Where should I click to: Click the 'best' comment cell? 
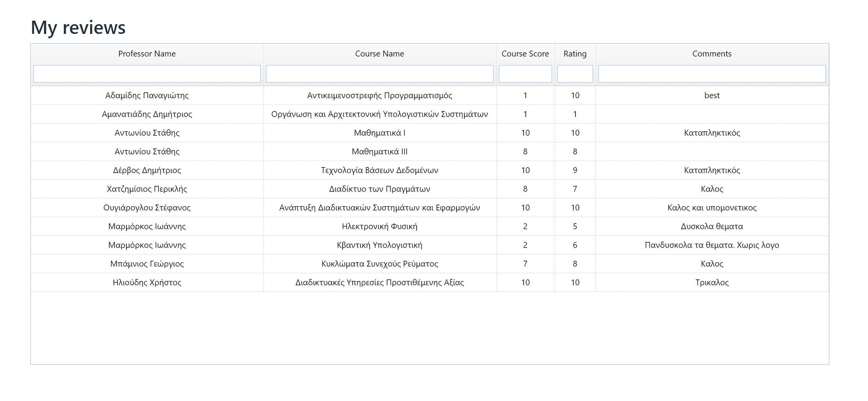712,95
